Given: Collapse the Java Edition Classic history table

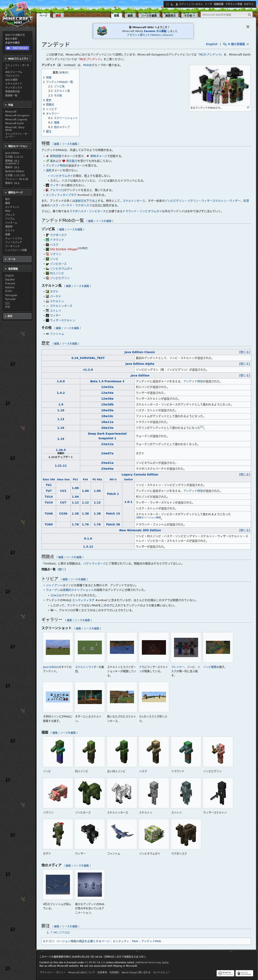Looking at the screenshot, I should (x=244, y=352).
